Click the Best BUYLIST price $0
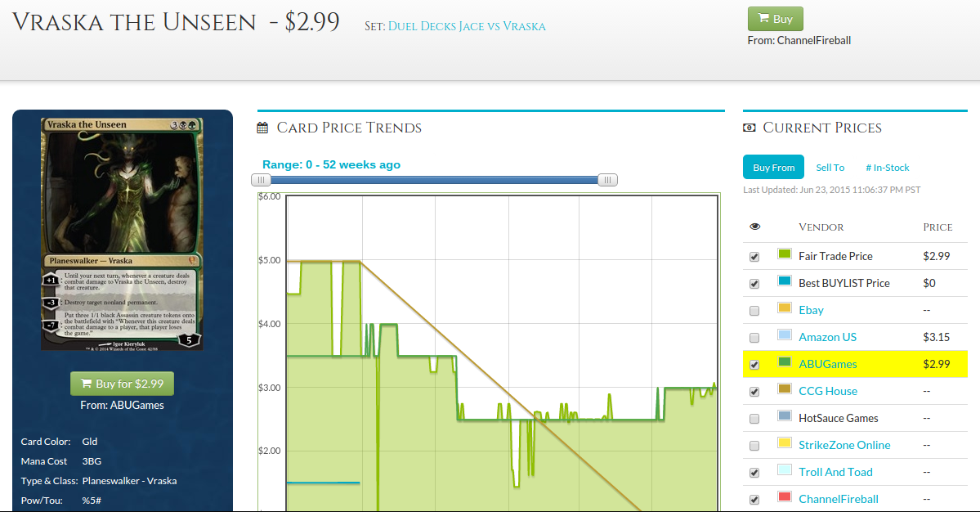This screenshot has width=980, height=512. coord(929,282)
